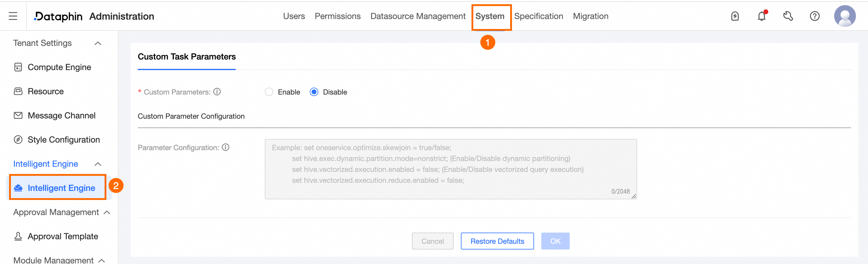Viewport: 868px width, 264px height.
Task: Click the Custom Parameters info icon
Action: pos(217,92)
